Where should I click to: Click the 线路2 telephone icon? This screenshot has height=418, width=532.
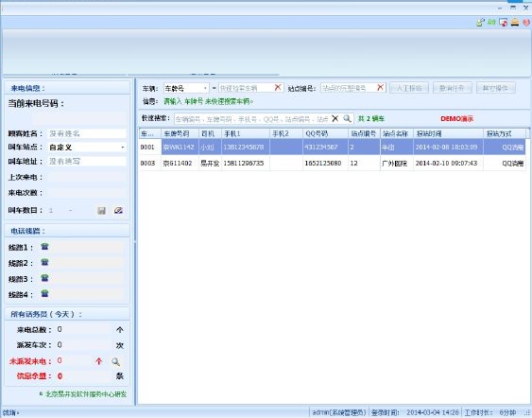(x=44, y=263)
